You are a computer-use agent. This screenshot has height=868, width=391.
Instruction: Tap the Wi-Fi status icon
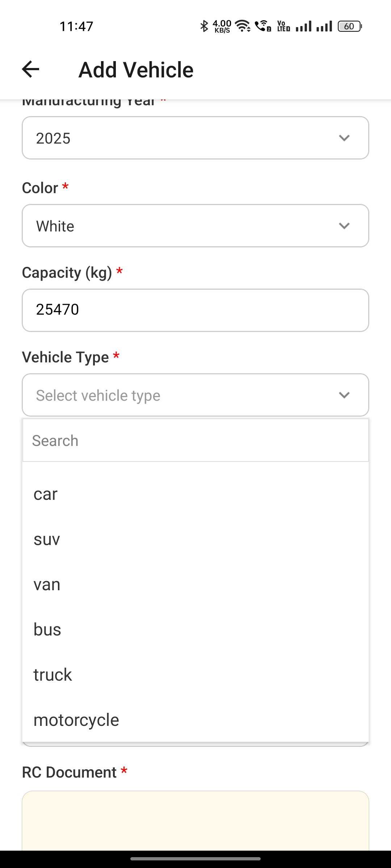243,26
